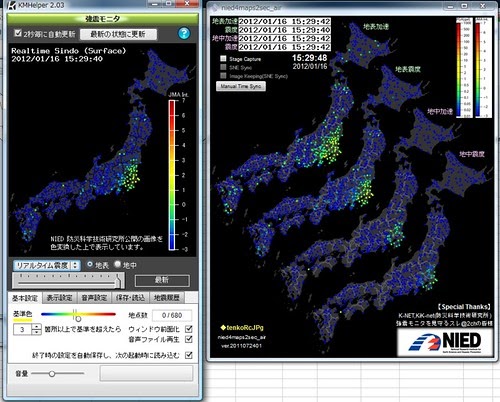Open the 地震履歴 tab
The width and height of the screenshot is (500, 402).
tap(166, 298)
